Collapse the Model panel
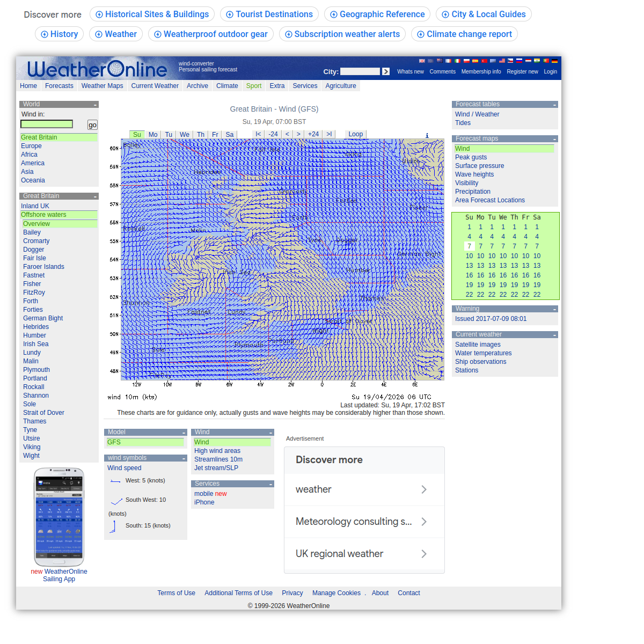 point(184,432)
